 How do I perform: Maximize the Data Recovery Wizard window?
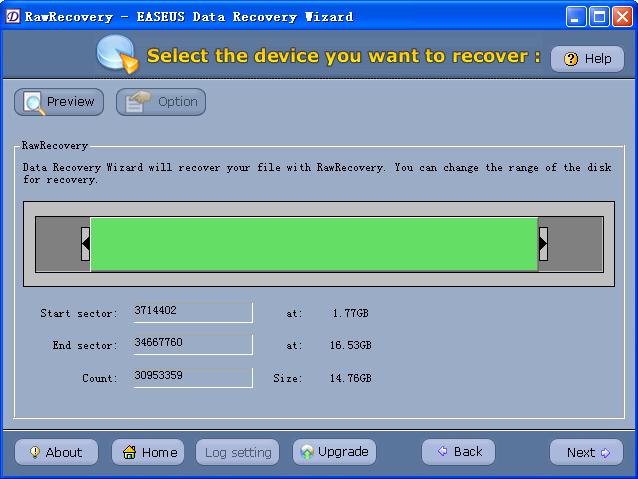599,17
